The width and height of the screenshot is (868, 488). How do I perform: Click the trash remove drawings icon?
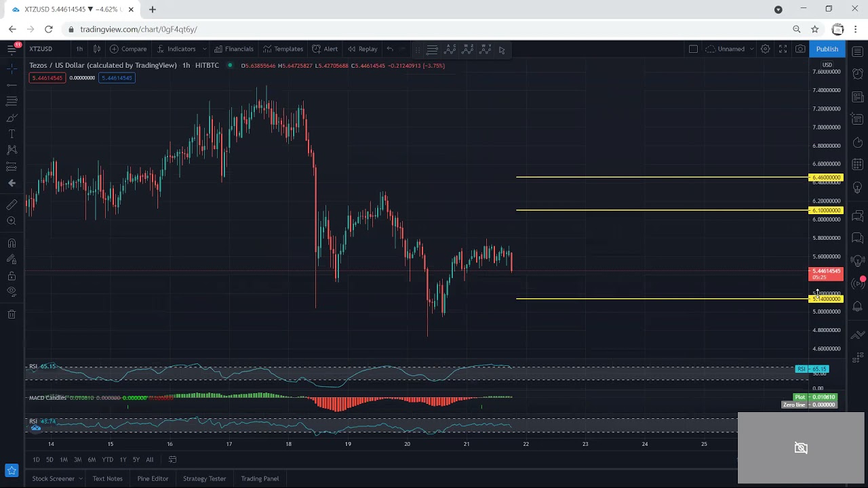12,314
